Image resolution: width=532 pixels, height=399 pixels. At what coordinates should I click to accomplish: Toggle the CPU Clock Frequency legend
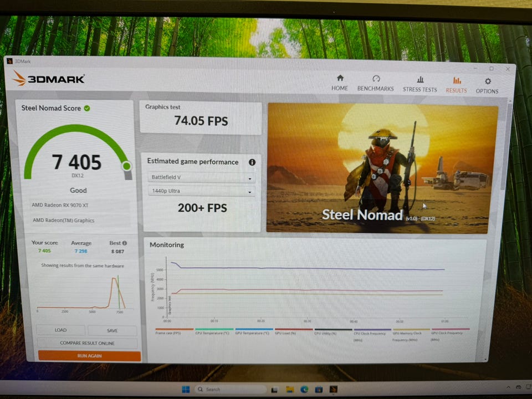tap(372, 335)
